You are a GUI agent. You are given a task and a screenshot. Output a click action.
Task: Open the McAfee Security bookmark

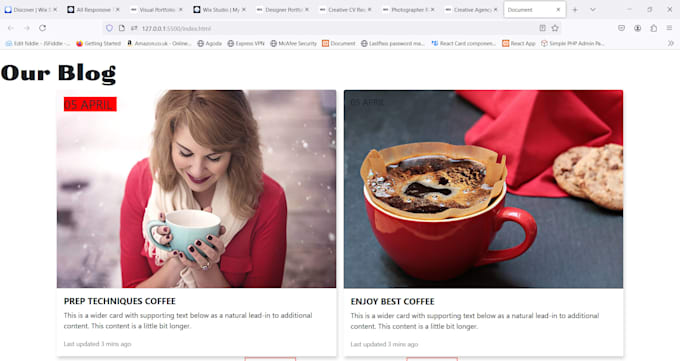tap(293, 43)
